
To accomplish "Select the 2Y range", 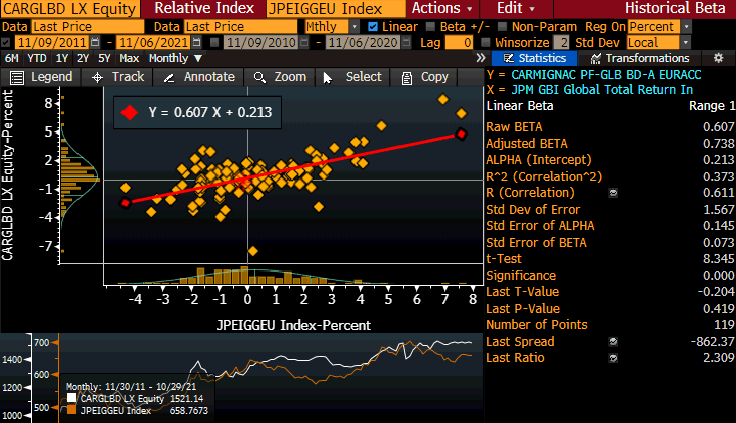I will [83, 59].
